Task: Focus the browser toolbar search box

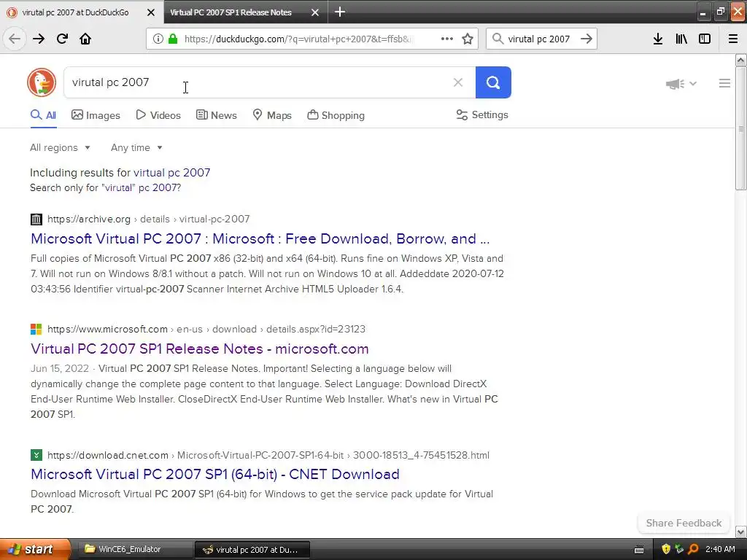Action: click(542, 39)
